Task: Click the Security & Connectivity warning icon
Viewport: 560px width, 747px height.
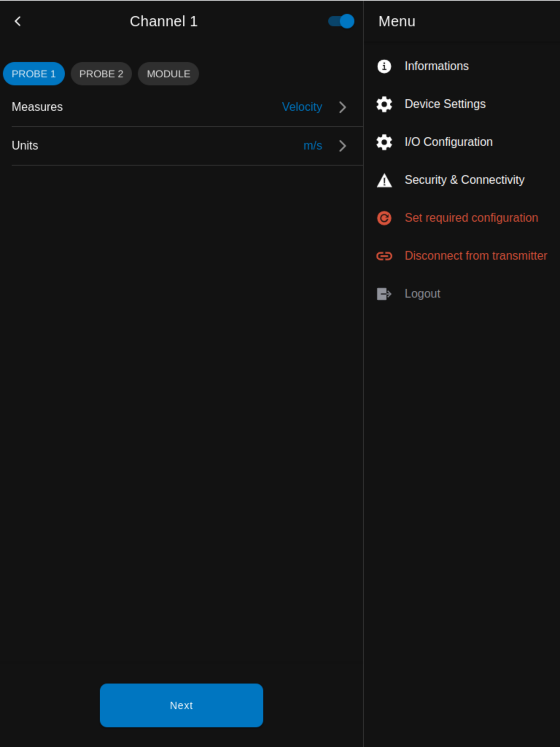Action: [384, 180]
